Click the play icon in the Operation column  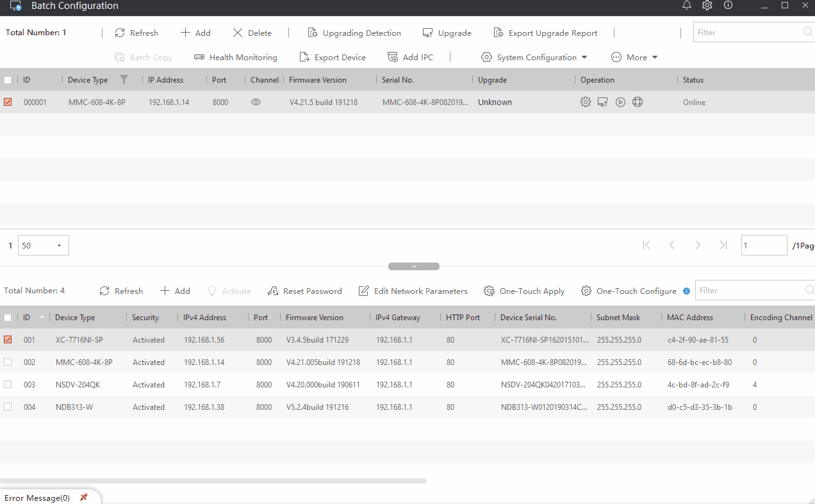(x=620, y=102)
